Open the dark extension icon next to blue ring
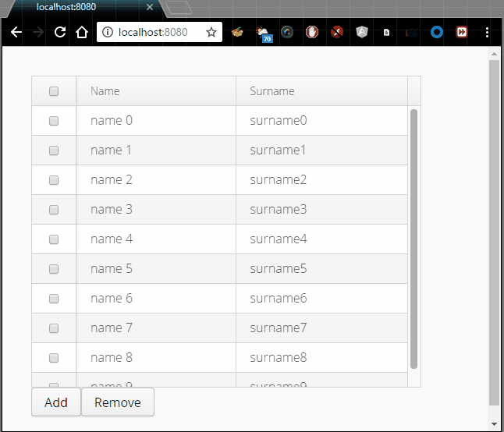Image resolution: width=504 pixels, height=432 pixels. [x=411, y=33]
